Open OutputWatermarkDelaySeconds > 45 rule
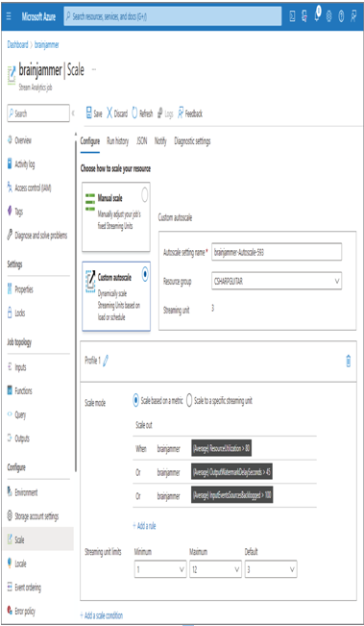 click(232, 472)
